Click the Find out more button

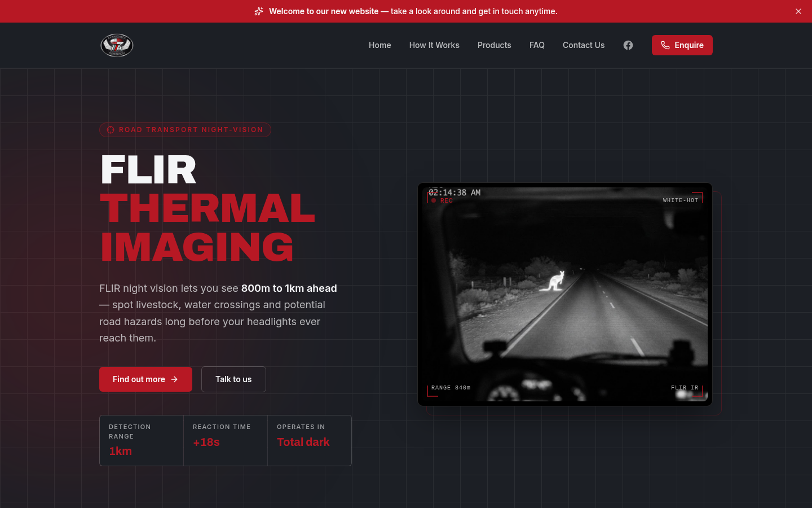pyautogui.click(x=145, y=379)
